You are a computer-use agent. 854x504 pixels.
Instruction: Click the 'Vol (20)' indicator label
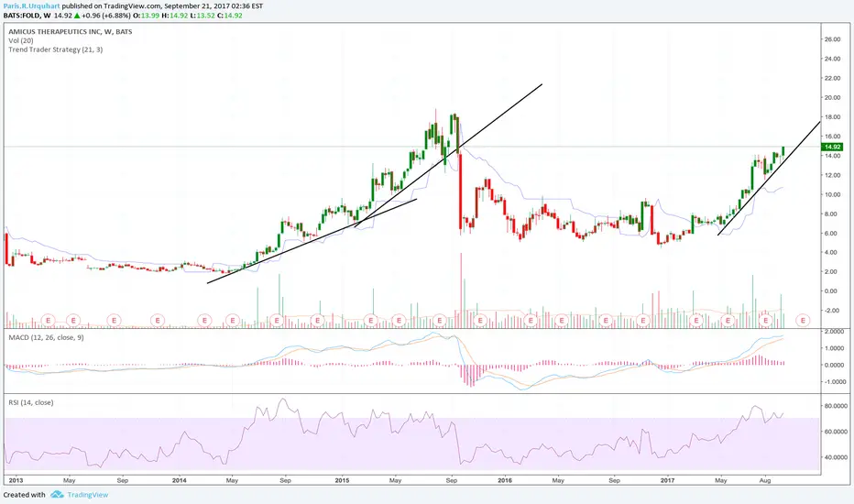[x=21, y=41]
